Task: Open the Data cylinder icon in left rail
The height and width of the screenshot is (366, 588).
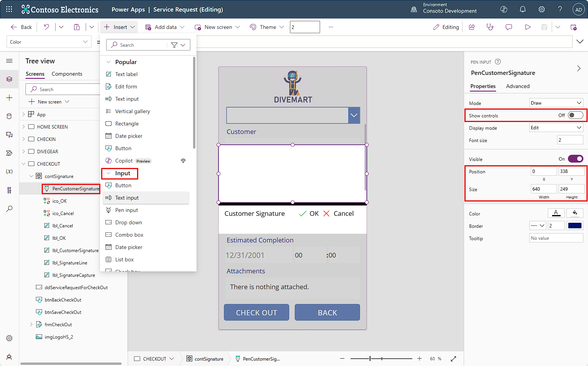Action: pos(9,116)
